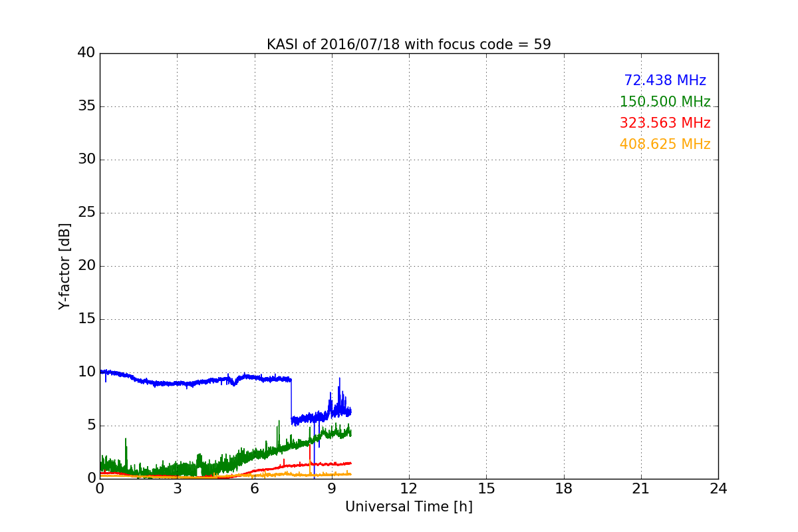Click the blue 72 MHz trace's sharp drop
Image resolution: width=798 pixels, height=532 pixels.
point(291,400)
